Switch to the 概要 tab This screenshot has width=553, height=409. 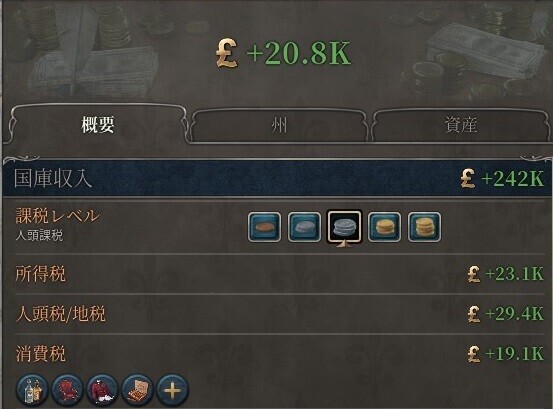98,124
